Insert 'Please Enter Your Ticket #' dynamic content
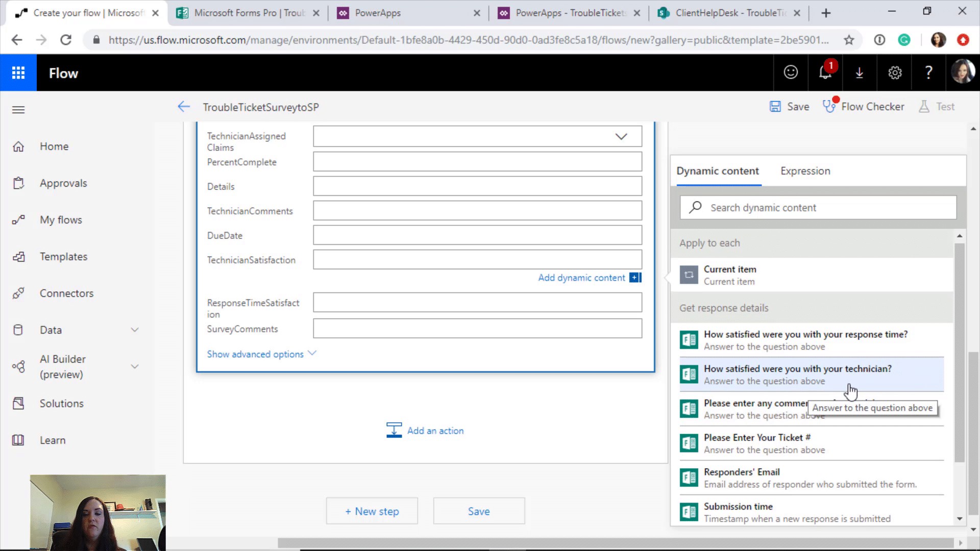Image resolution: width=980 pixels, height=551 pixels. [x=812, y=443]
